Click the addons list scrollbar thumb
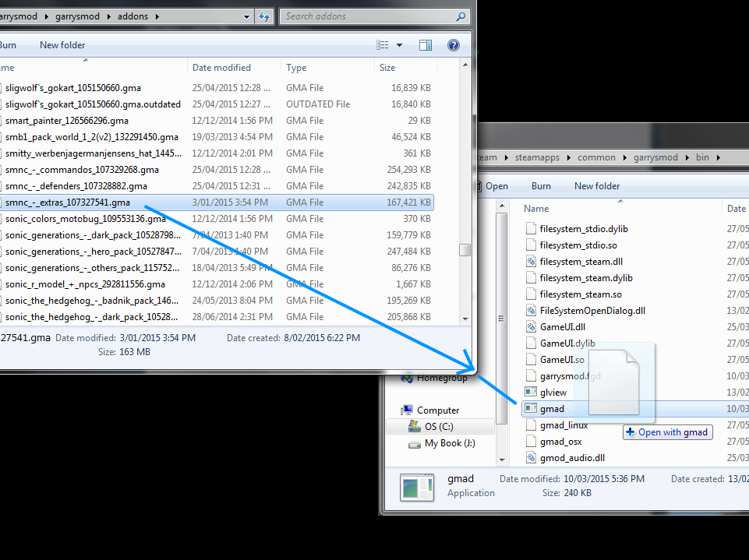The height and width of the screenshot is (560, 749). [465, 250]
